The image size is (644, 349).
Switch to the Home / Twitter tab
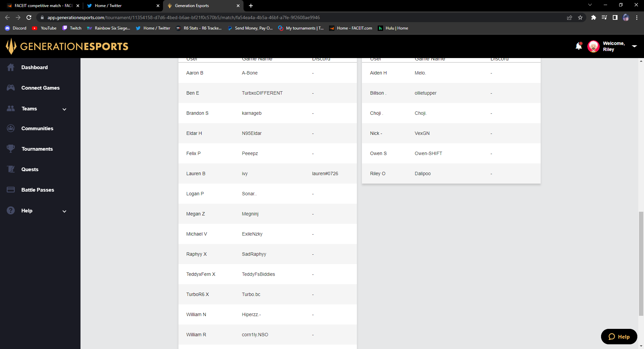(122, 6)
